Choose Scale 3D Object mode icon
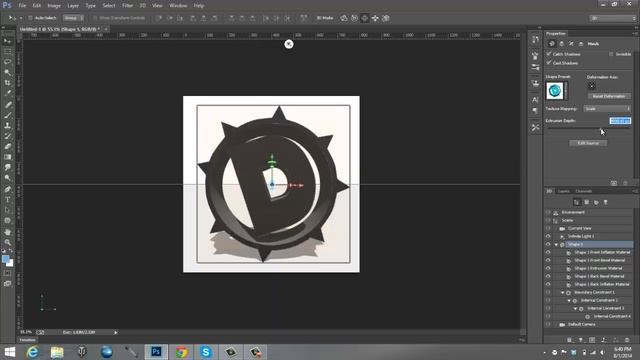640x360 pixels. 386,18
